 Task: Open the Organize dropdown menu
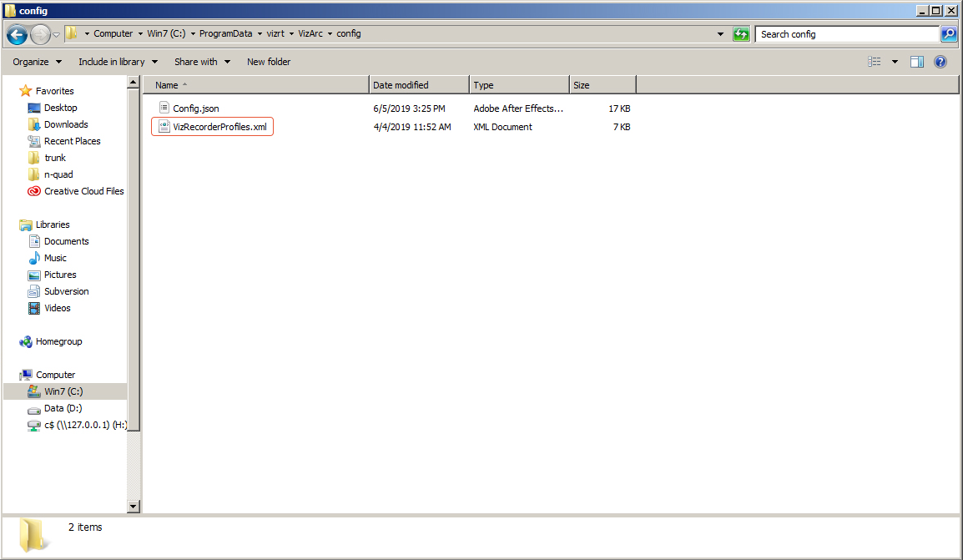37,62
